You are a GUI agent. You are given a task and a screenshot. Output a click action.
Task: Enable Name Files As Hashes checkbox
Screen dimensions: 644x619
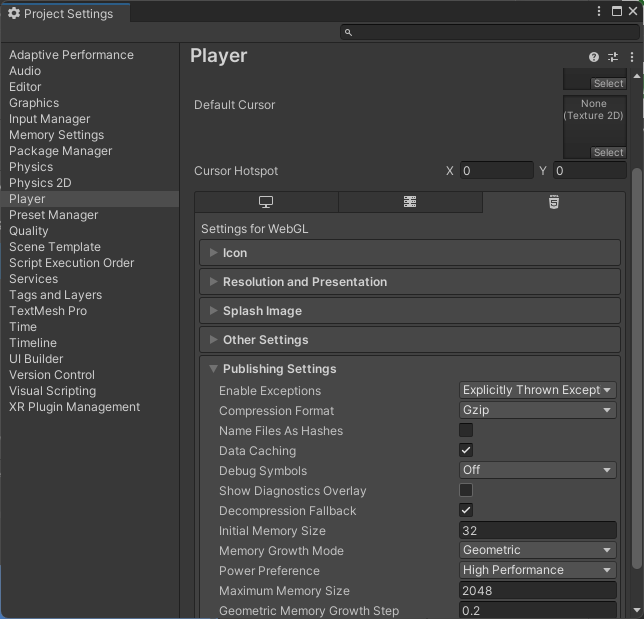click(466, 431)
